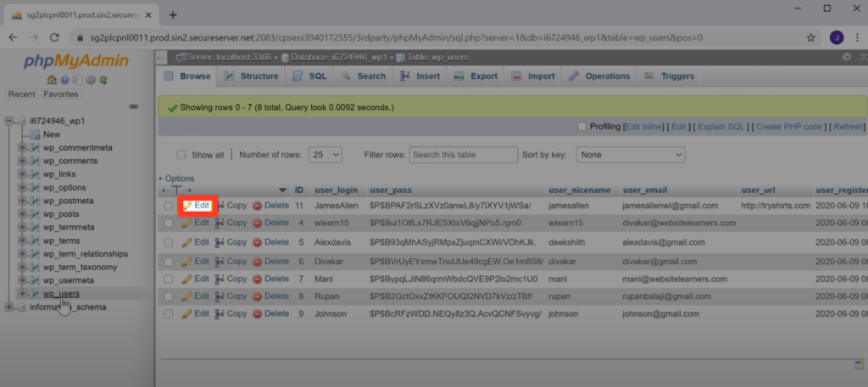Screen dimensions: 868x387
Task: Open the Operations tab
Action: (x=599, y=76)
